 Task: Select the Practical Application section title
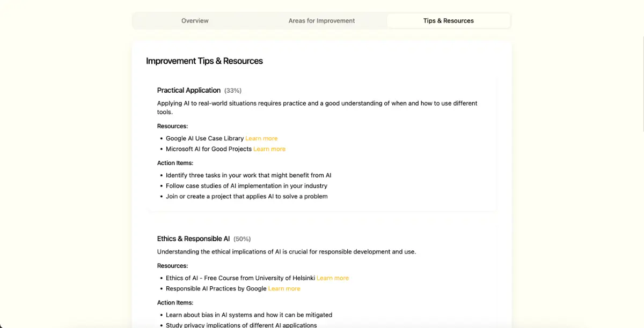[x=189, y=90]
